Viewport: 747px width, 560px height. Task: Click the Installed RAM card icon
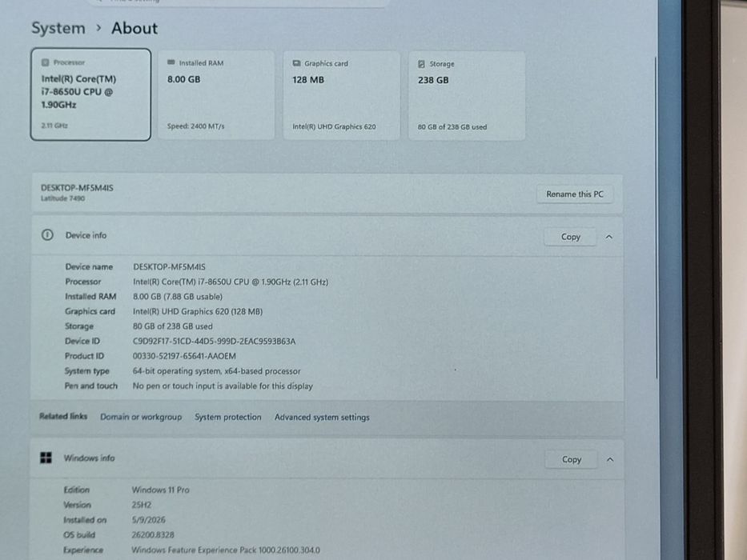pos(171,62)
